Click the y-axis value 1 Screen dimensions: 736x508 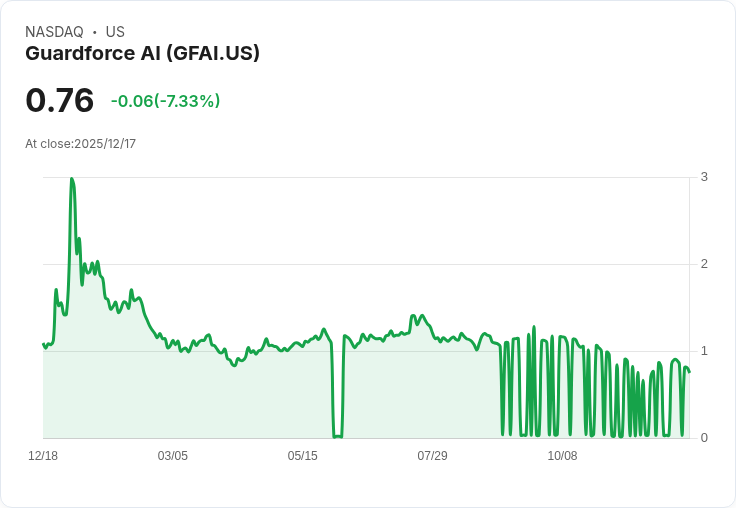704,351
